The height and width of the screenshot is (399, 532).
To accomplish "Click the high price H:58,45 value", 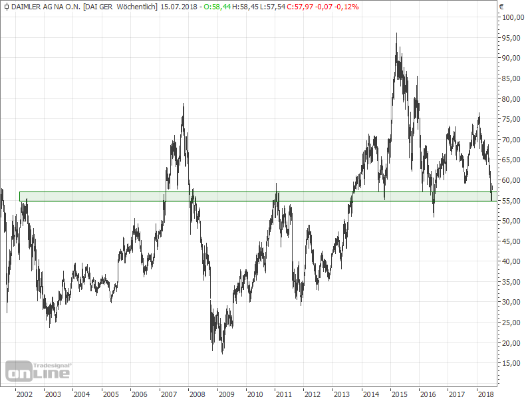I will click(248, 7).
